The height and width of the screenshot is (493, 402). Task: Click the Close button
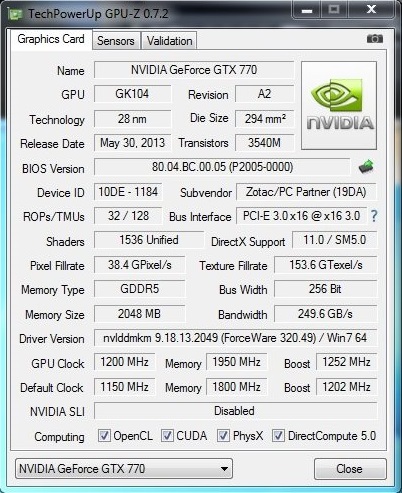(x=350, y=469)
